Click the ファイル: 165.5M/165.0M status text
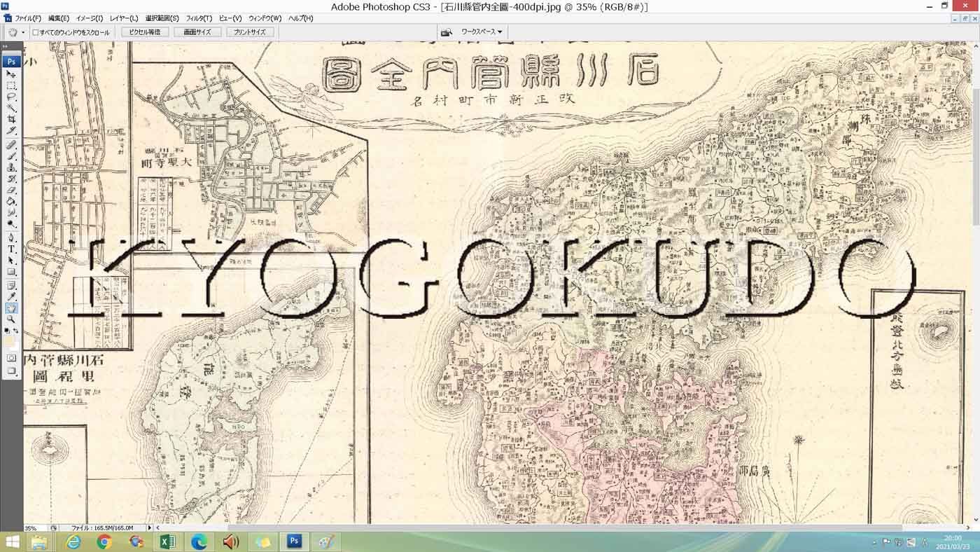This screenshot has width=980, height=552. [101, 527]
